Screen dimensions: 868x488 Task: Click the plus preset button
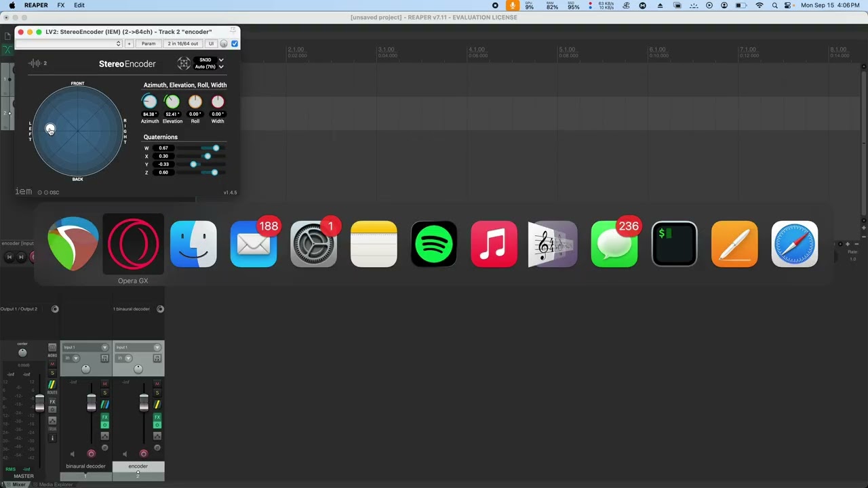pyautogui.click(x=129, y=43)
